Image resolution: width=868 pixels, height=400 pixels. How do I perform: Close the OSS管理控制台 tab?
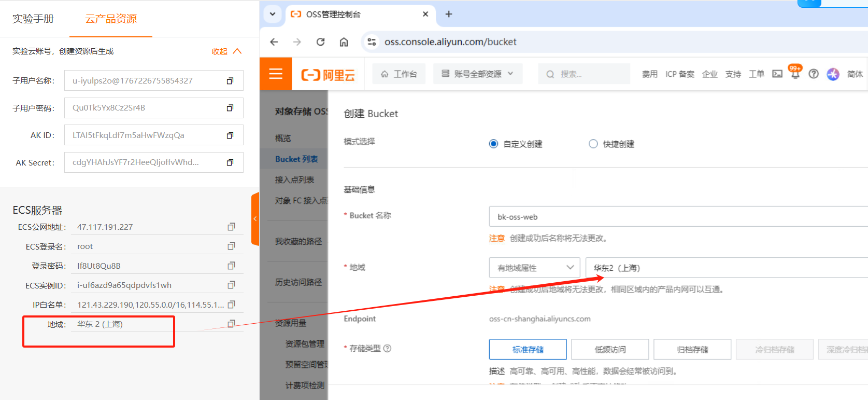tap(425, 14)
